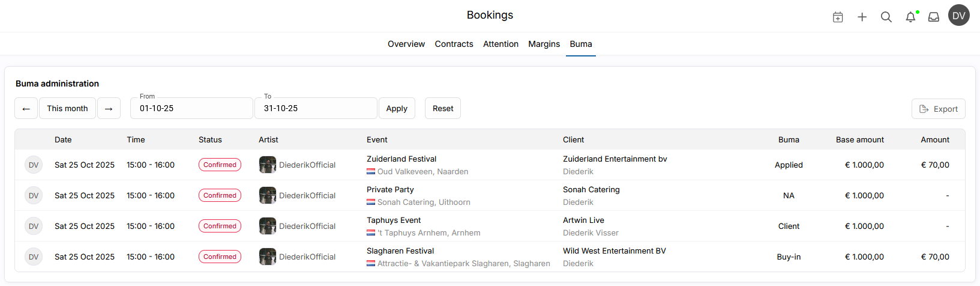Click DiederikOfficial artist thumbnail in Zuiderland row
Viewport: 980px width, 286px height.
268,165
